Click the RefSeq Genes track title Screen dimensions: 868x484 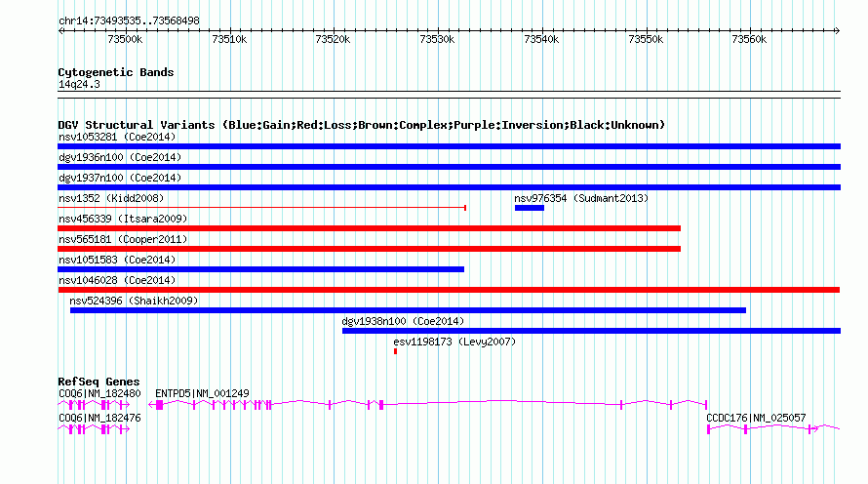(x=99, y=382)
